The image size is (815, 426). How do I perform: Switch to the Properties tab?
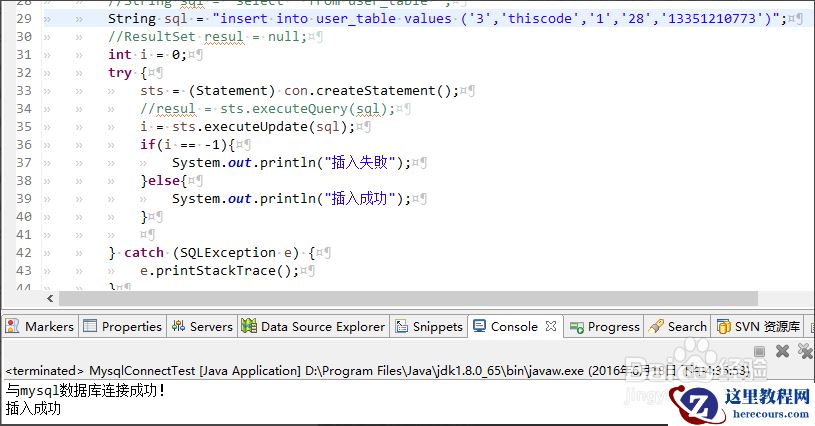click(x=123, y=326)
